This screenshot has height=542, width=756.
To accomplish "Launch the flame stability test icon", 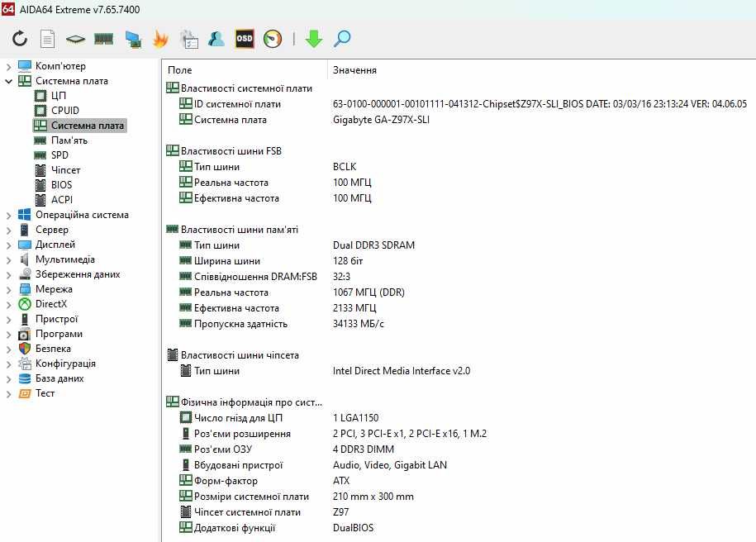I will [160, 39].
